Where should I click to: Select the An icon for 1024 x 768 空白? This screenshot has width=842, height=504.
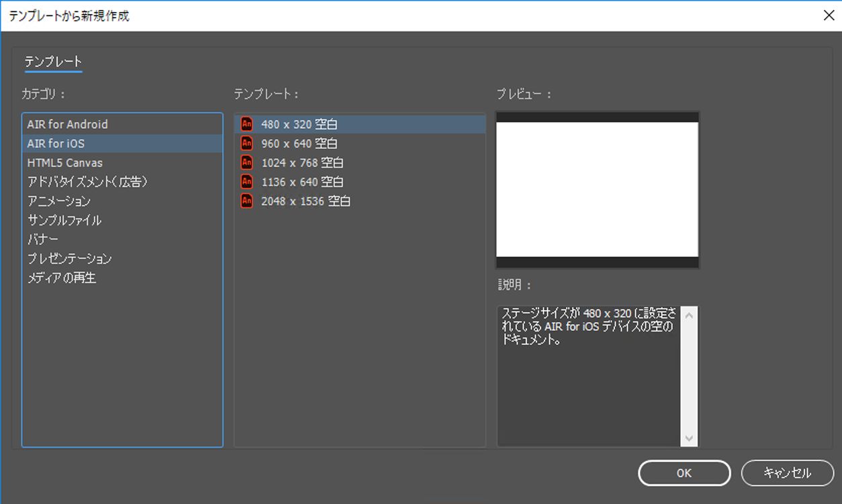point(247,162)
